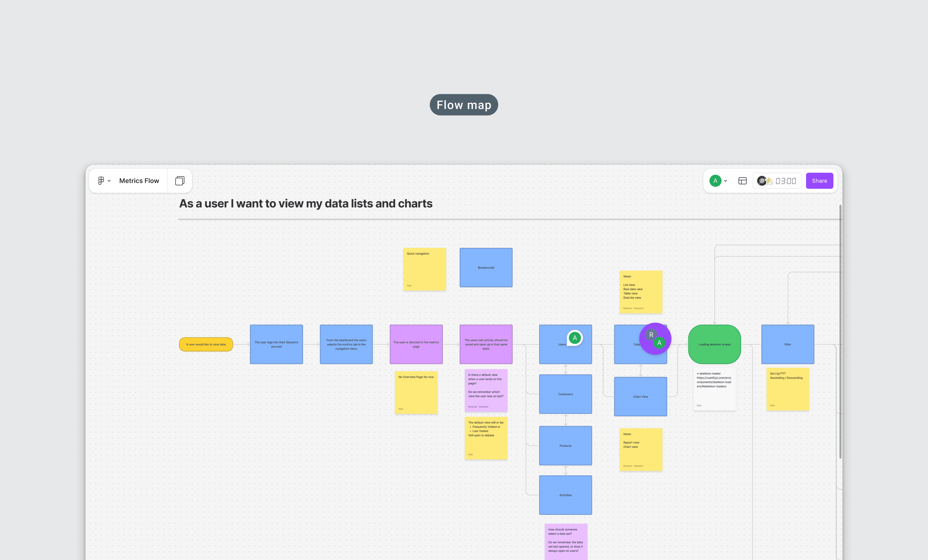Select the 'No Overview Page for now' sticky
The width and height of the screenshot is (928, 560).
416,392
